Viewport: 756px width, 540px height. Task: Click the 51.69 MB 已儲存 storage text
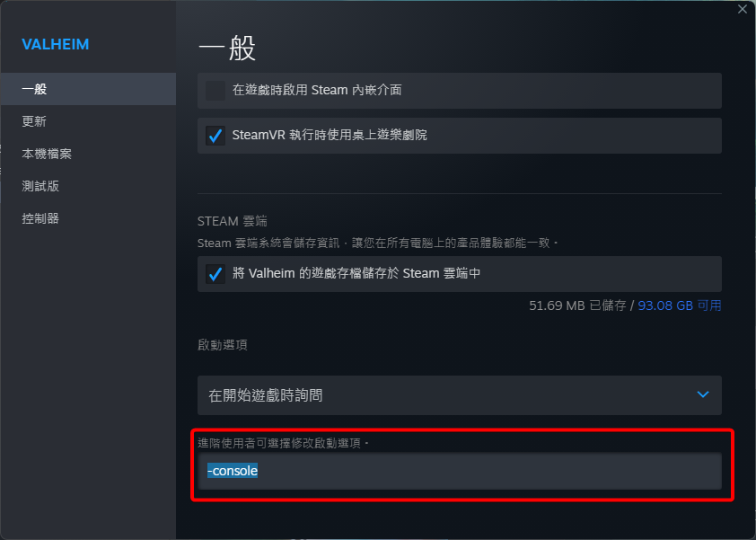(x=577, y=305)
